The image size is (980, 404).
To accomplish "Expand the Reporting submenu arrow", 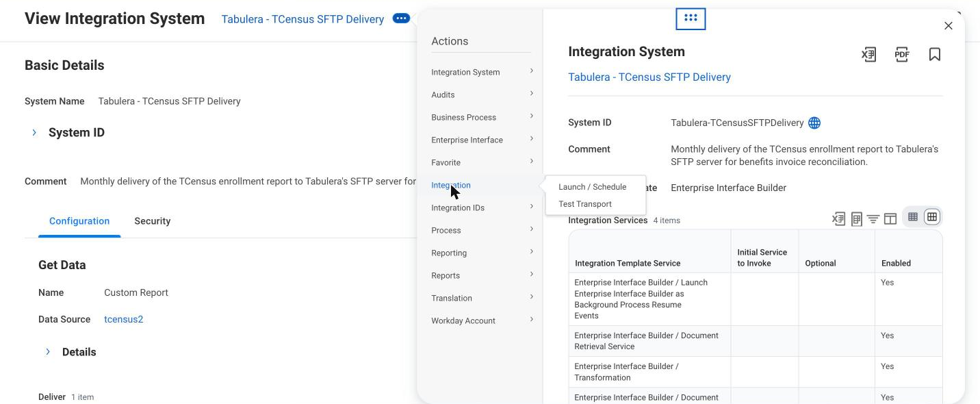I will 532,252.
